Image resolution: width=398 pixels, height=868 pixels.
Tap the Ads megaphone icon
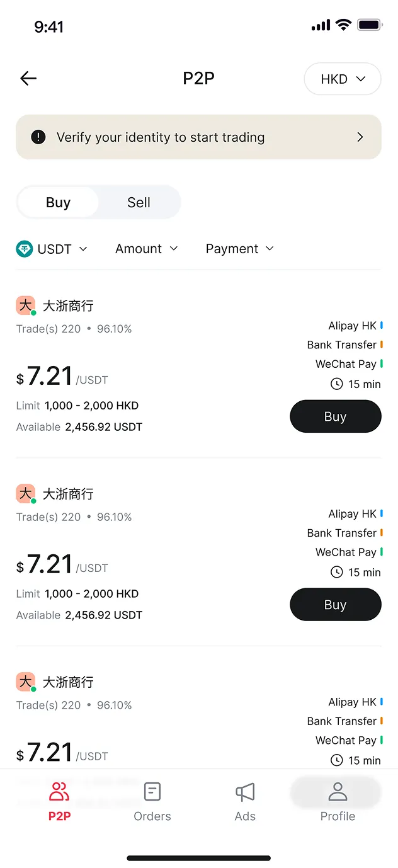(x=245, y=792)
